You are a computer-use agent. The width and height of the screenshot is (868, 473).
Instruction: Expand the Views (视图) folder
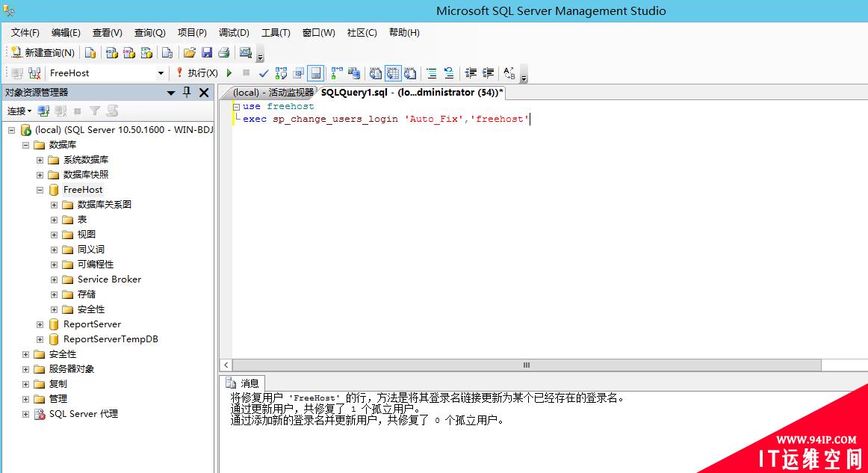click(55, 235)
